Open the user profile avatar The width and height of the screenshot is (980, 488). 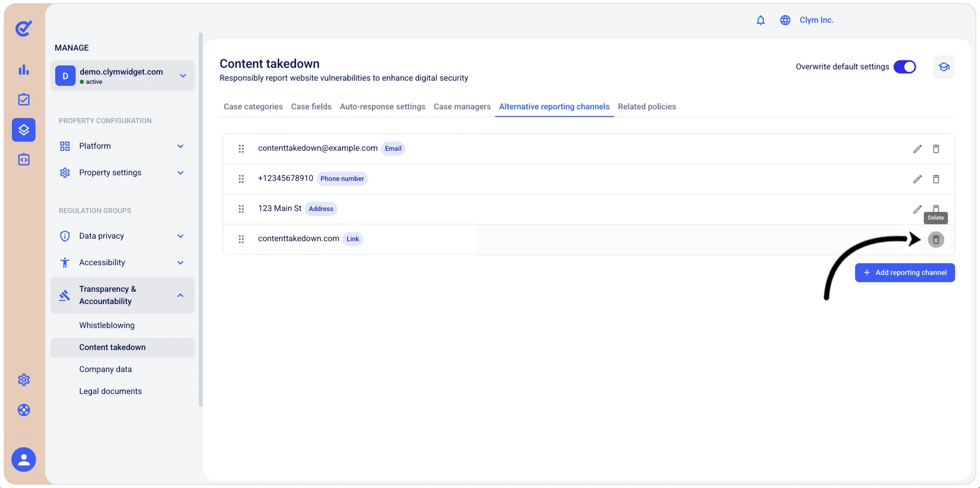pos(24,460)
